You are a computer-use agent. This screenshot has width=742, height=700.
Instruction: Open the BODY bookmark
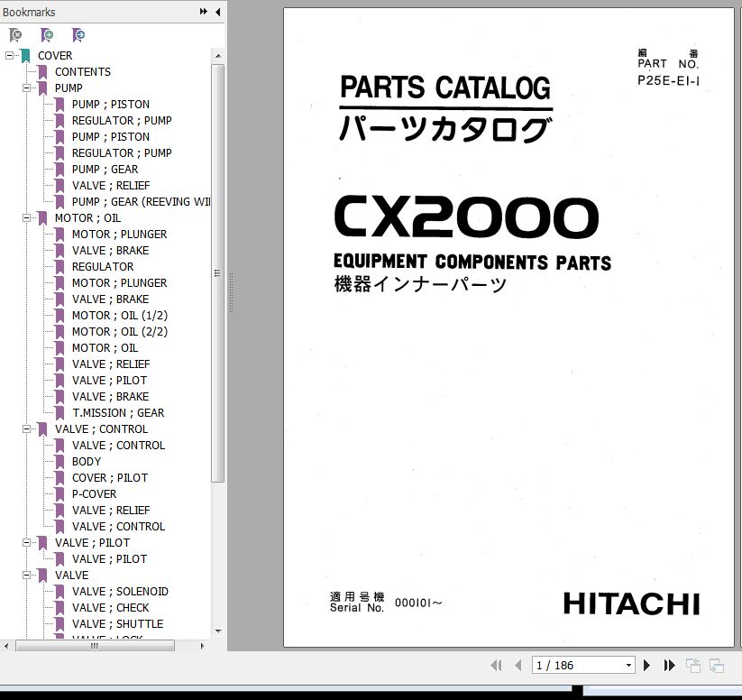[87, 462]
